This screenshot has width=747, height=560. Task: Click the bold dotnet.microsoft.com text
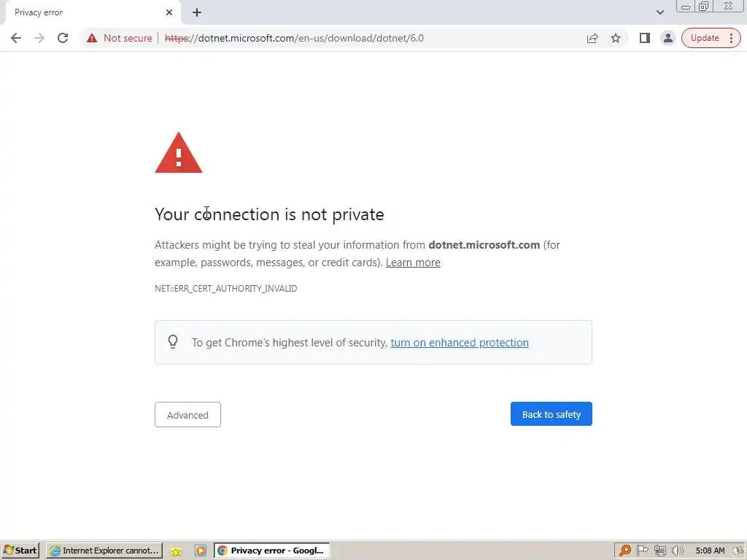point(484,245)
